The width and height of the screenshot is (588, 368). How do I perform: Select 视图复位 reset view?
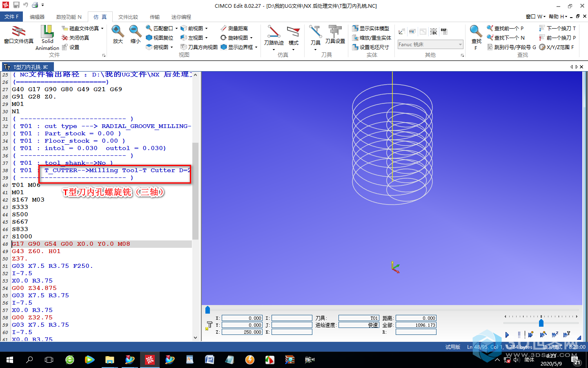(x=160, y=38)
